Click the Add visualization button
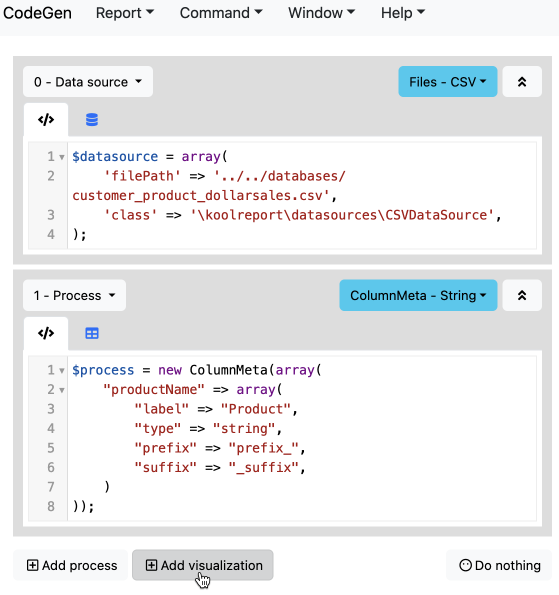 [x=203, y=565]
